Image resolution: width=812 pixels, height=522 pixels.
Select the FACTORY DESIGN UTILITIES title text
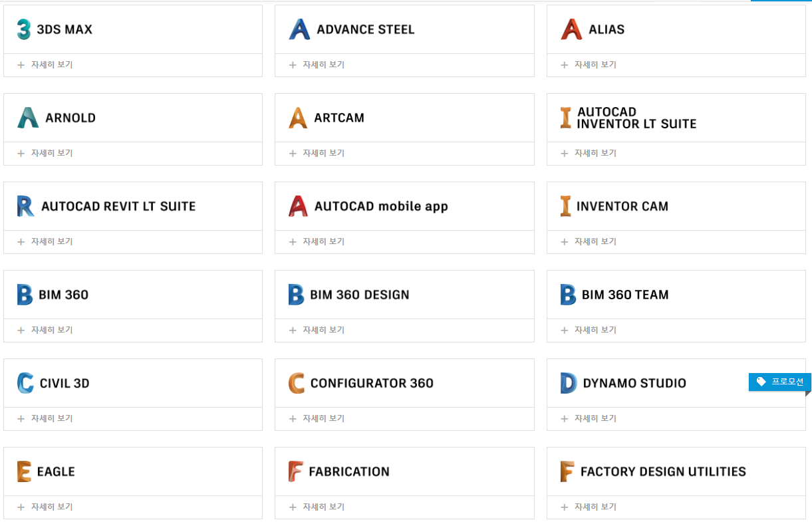coord(663,471)
